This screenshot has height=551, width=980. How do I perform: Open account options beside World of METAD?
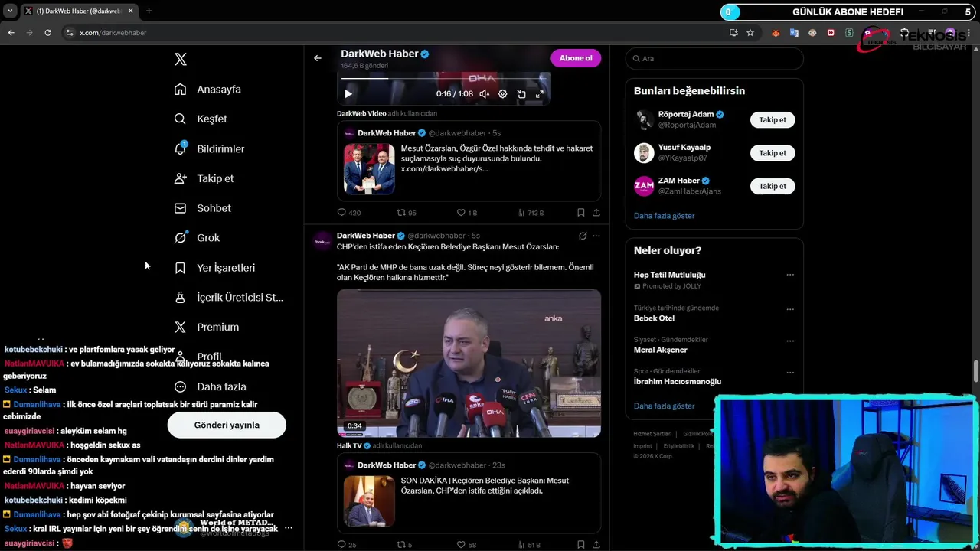click(289, 528)
